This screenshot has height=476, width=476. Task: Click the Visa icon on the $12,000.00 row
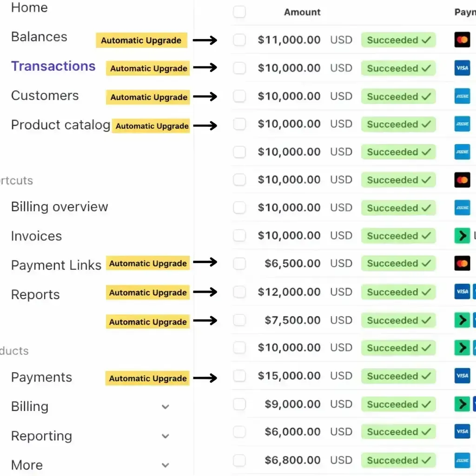point(462,292)
